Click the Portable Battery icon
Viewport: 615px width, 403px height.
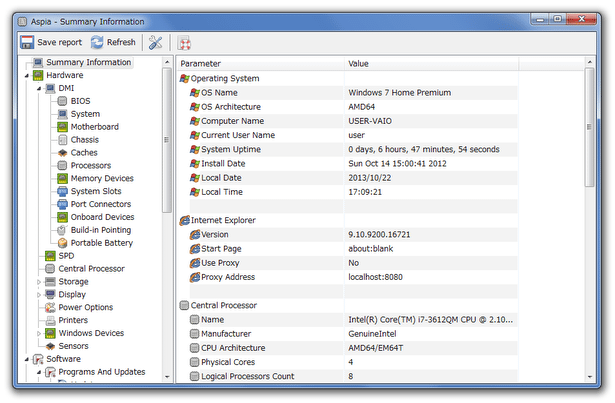(62, 243)
